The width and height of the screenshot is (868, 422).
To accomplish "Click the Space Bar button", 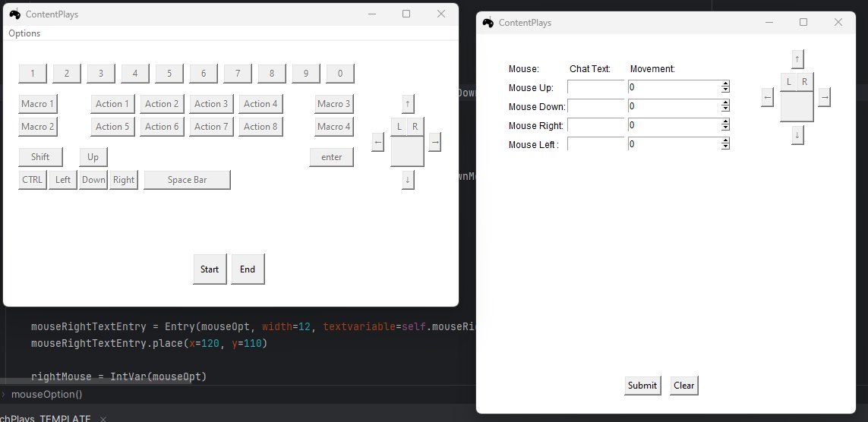I will [187, 180].
